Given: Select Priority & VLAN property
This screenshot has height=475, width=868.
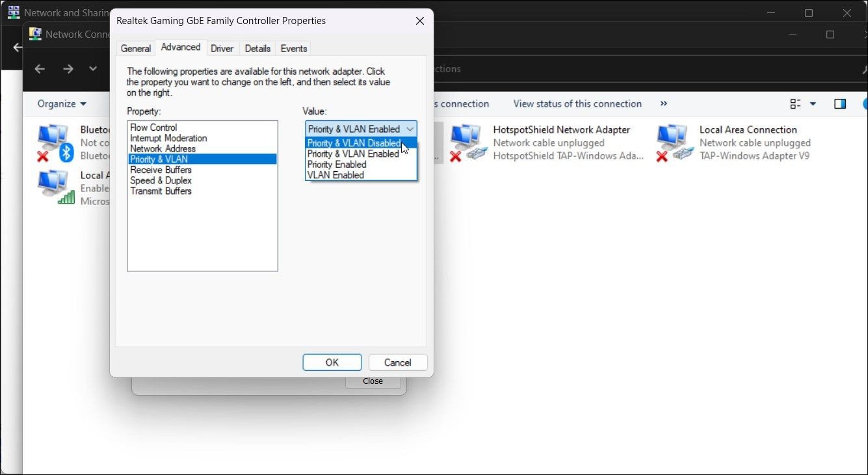Looking at the screenshot, I should pos(202,159).
